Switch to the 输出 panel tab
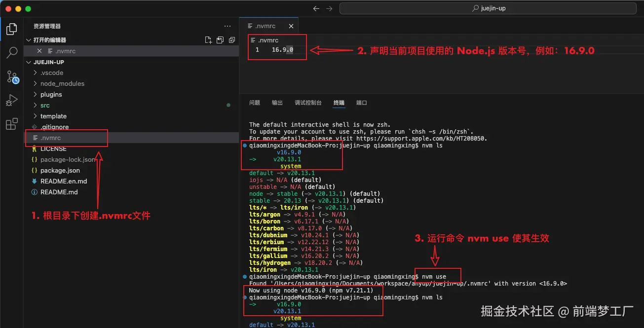 [x=277, y=103]
